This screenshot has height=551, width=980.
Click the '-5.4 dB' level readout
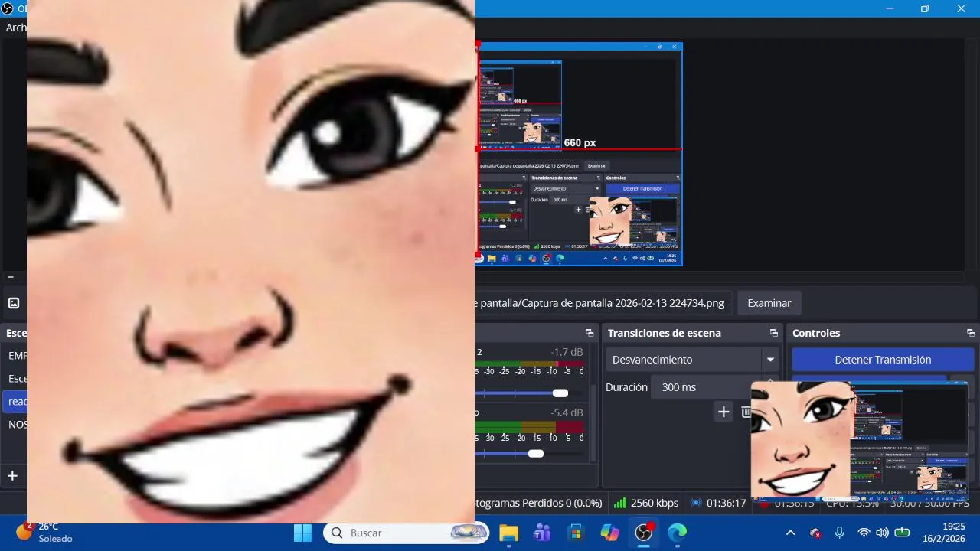tap(567, 412)
